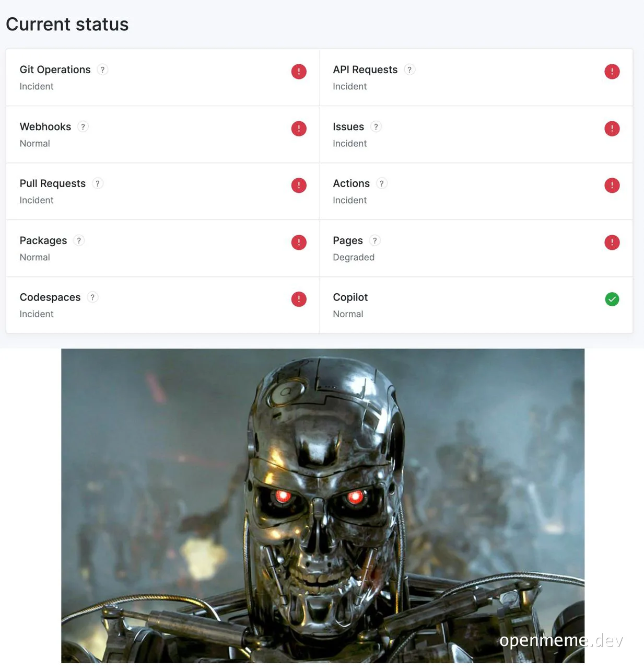
Task: Click the Degraded status under Pages
Action: click(x=354, y=258)
